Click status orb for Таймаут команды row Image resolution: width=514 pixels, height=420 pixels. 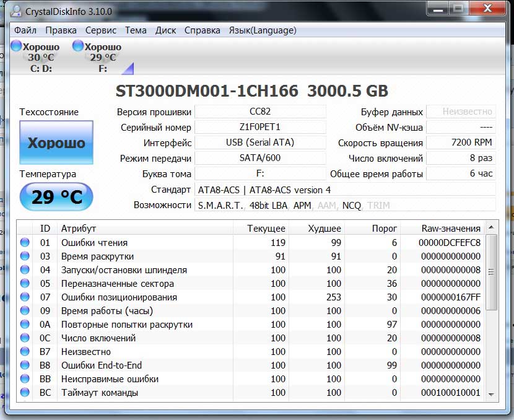pyautogui.click(x=25, y=393)
